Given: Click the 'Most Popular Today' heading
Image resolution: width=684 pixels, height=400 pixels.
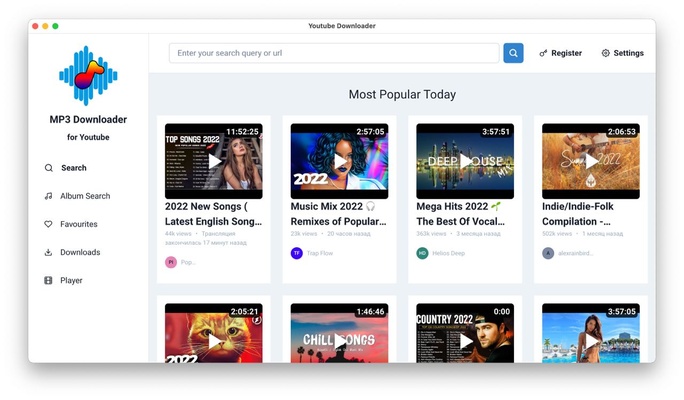Looking at the screenshot, I should [x=402, y=94].
